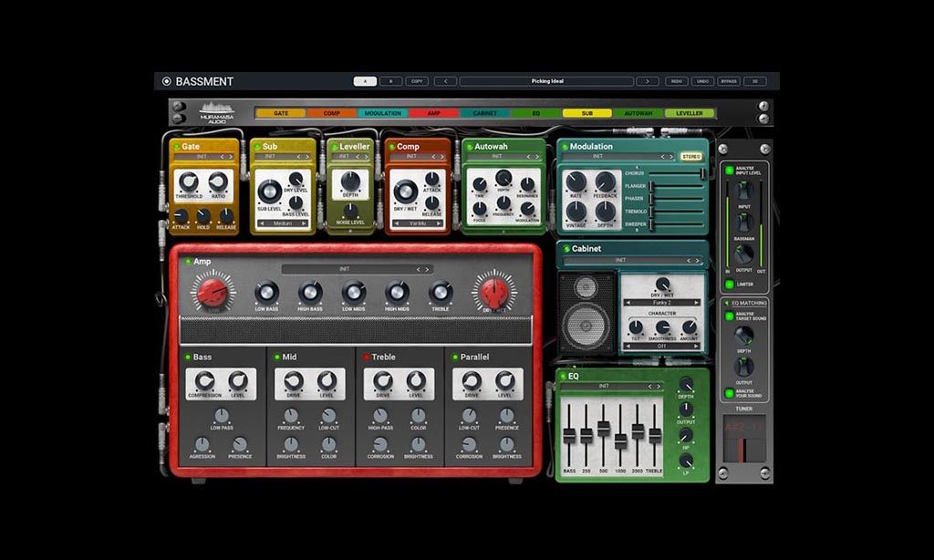Select the AMP tab in rack

click(x=433, y=113)
